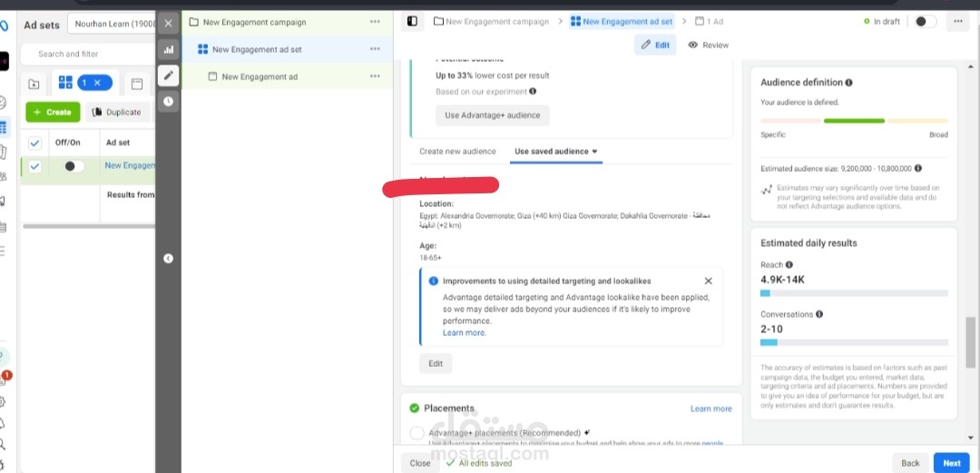The width and height of the screenshot is (980, 473).
Task: Click the horizontal scrollbar under the ad sets table
Action: tap(89, 226)
